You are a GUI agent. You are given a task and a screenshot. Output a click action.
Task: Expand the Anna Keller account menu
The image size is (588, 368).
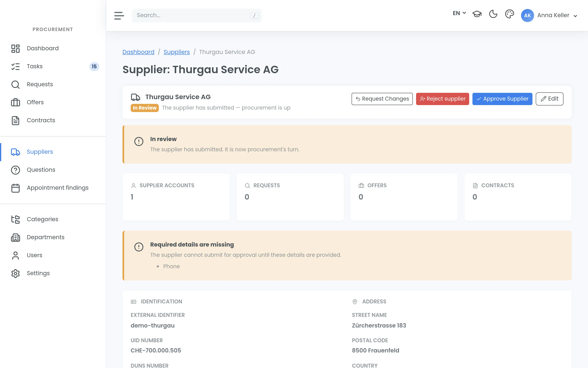(x=557, y=15)
